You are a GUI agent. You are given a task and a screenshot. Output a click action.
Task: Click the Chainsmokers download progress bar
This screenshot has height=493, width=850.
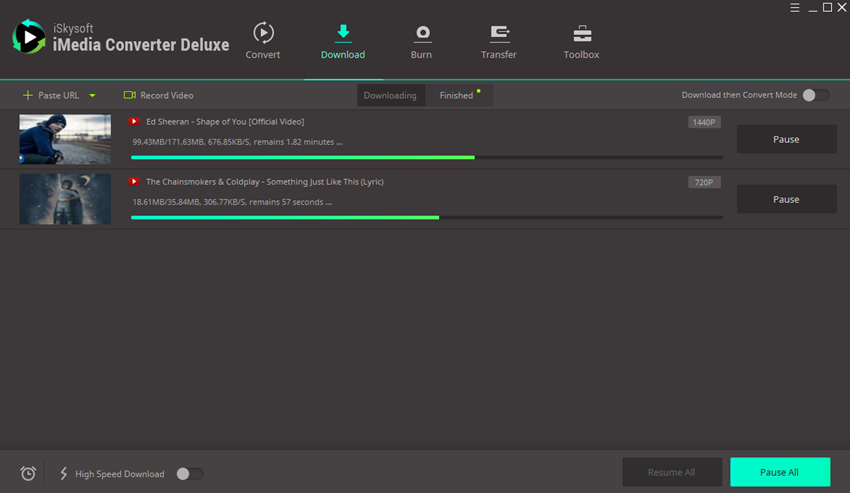[x=427, y=217]
